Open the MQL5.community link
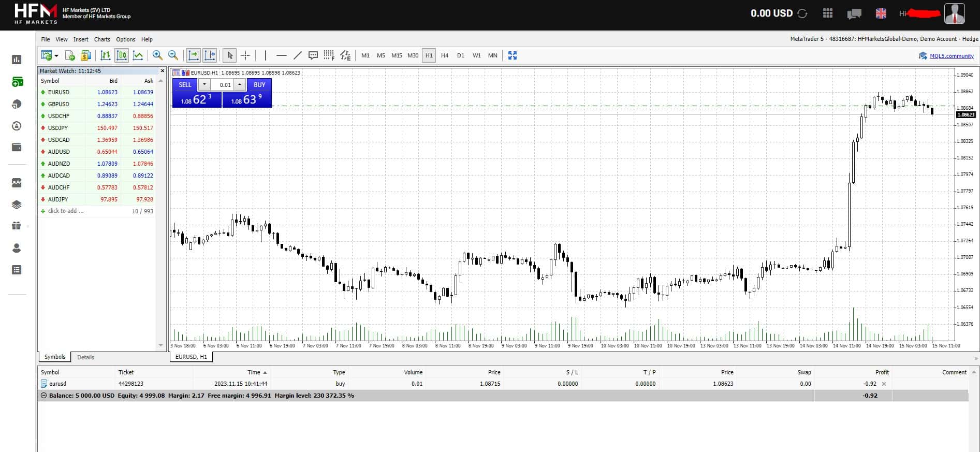The height and width of the screenshot is (452, 980). [952, 56]
